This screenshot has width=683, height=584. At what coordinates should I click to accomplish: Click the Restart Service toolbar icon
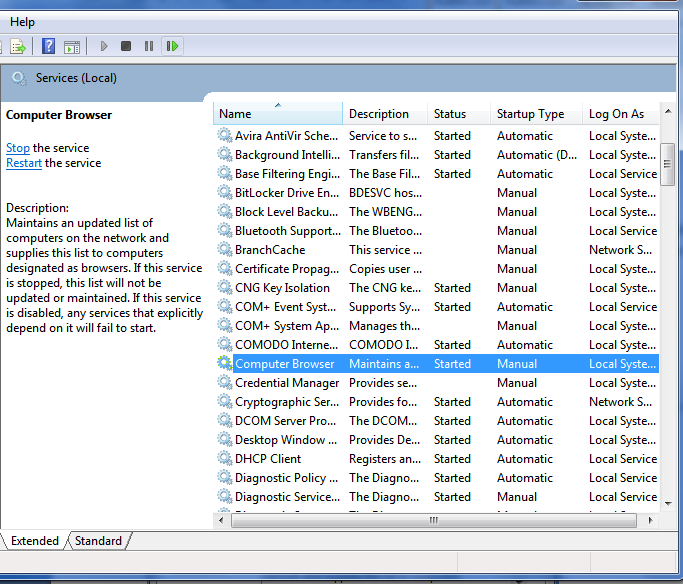click(173, 46)
